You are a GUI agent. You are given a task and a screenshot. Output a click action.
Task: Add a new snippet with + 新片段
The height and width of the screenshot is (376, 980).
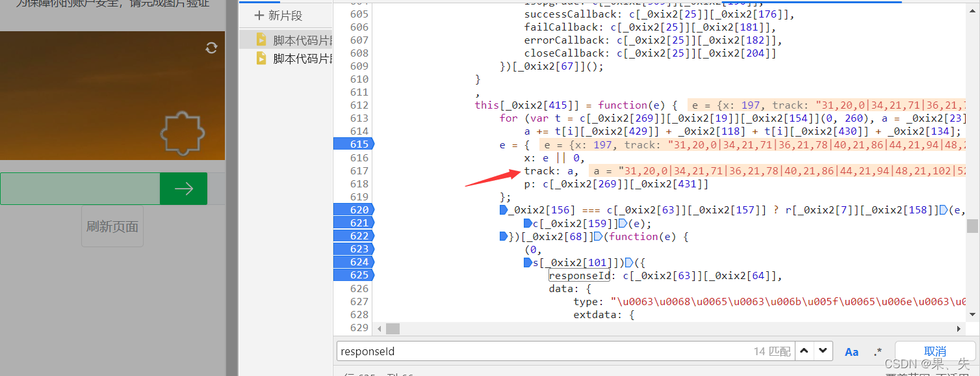(x=278, y=16)
